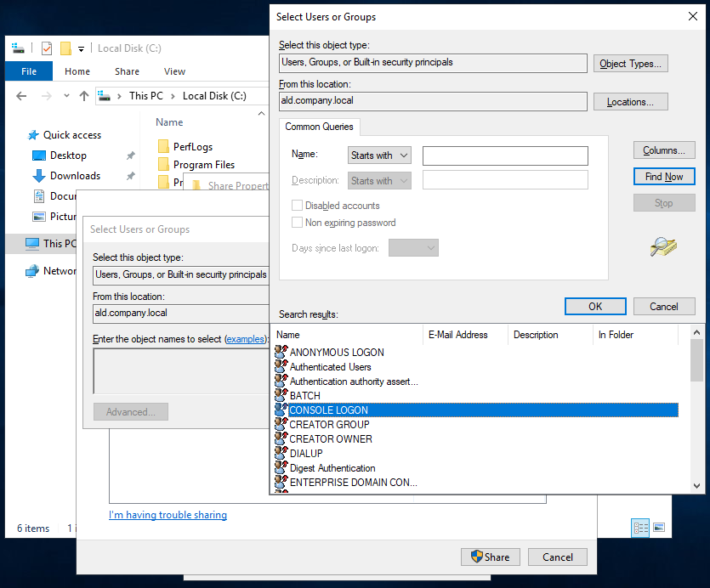Screen dimensions: 710x588
Task: Click the search results scrollbar thumb
Action: coord(696,360)
